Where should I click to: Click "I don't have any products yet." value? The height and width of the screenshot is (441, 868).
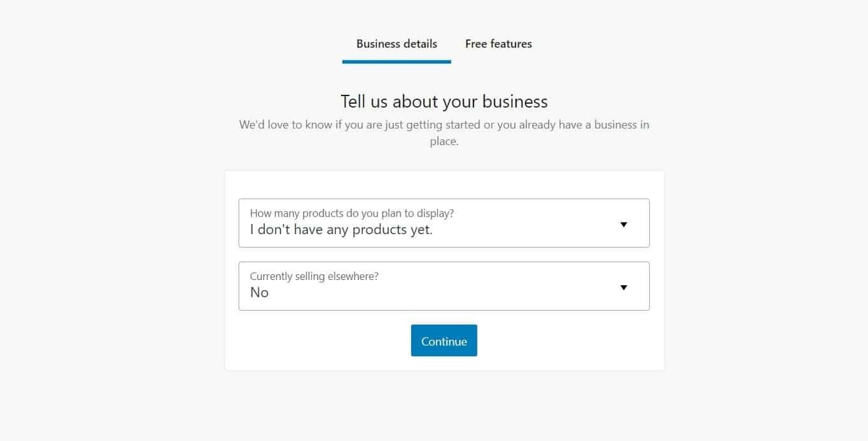coord(341,230)
